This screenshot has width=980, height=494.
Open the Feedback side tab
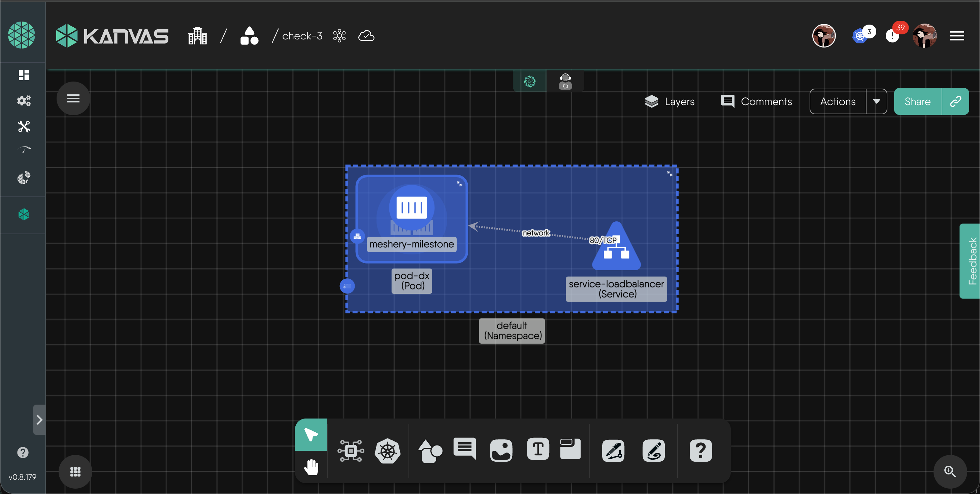[971, 261]
